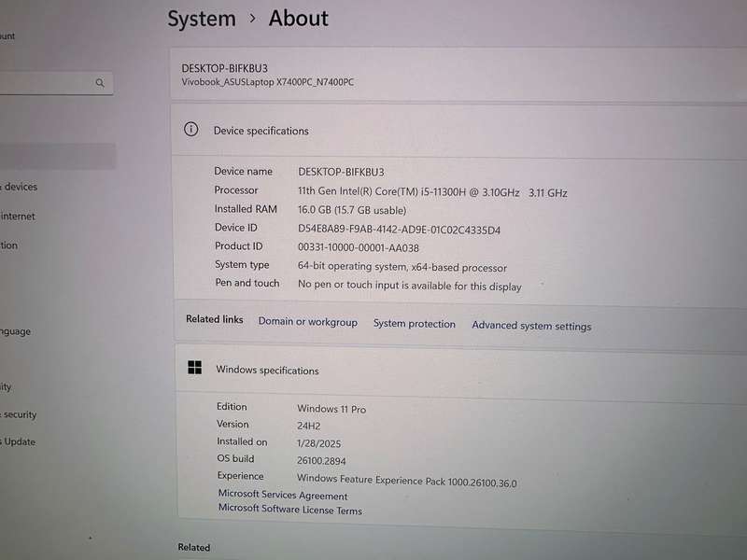The height and width of the screenshot is (560, 747).
Task: Select the sidebar item ending in 'devices'
Action: point(19,187)
